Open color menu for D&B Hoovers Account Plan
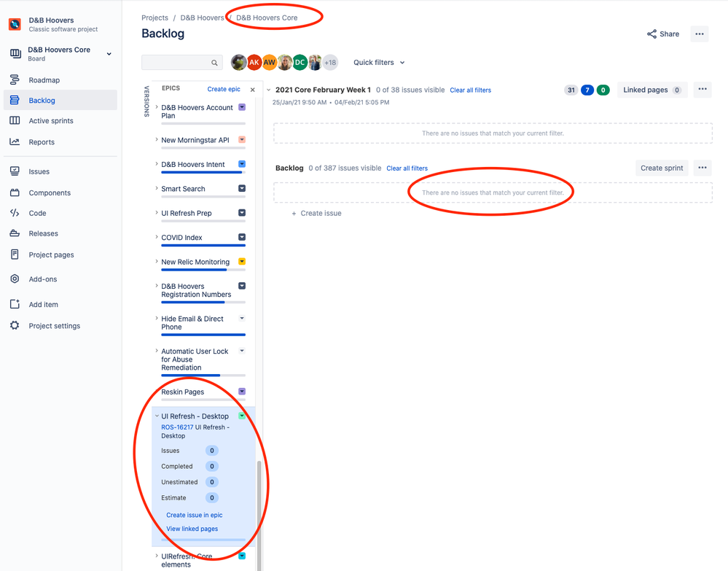 click(x=242, y=107)
